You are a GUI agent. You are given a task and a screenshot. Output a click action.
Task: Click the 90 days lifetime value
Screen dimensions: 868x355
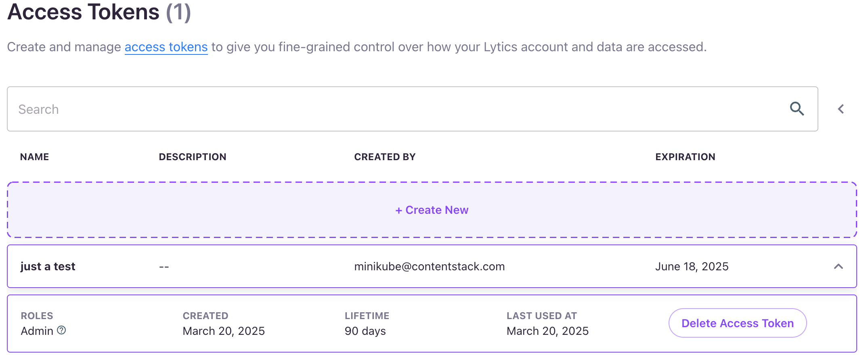365,331
